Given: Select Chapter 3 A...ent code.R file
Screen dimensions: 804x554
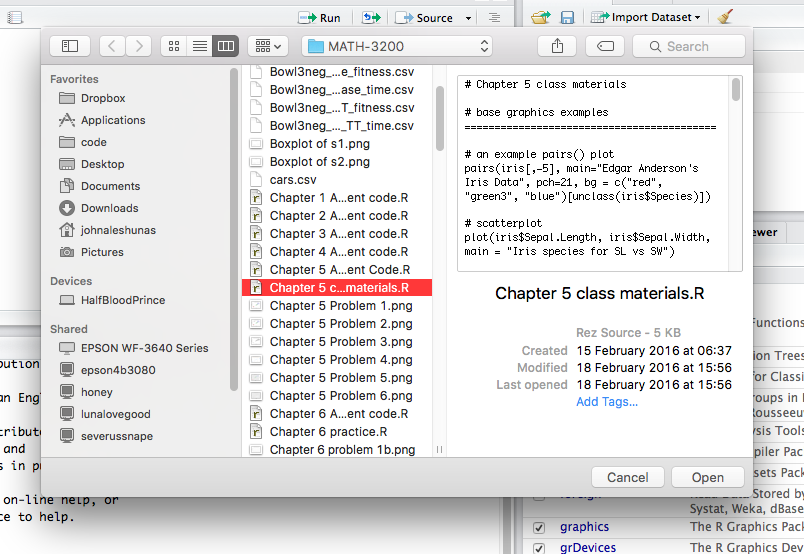Looking at the screenshot, I should coord(337,234).
